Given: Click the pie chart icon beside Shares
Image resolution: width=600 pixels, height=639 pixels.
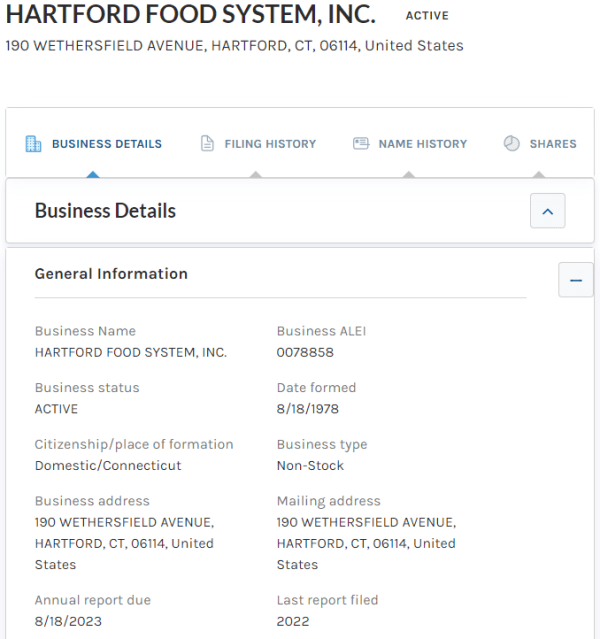Looking at the screenshot, I should point(511,144).
